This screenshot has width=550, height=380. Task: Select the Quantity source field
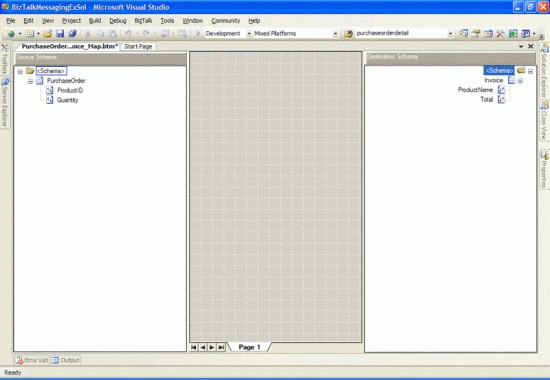67,100
